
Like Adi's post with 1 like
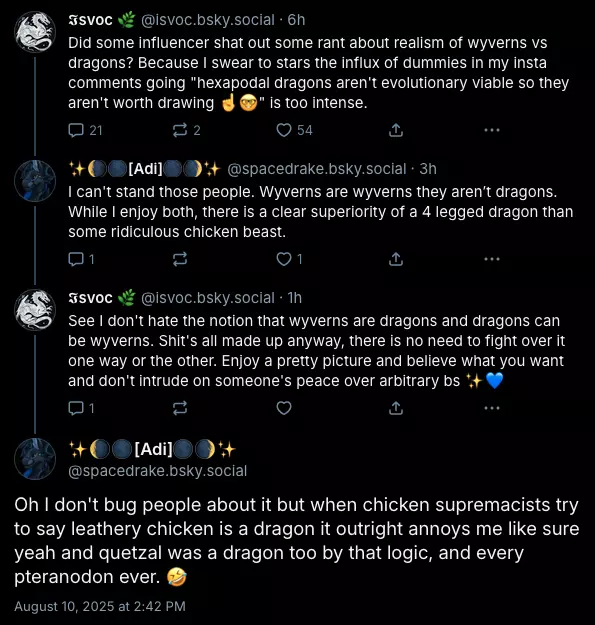pos(289,259)
